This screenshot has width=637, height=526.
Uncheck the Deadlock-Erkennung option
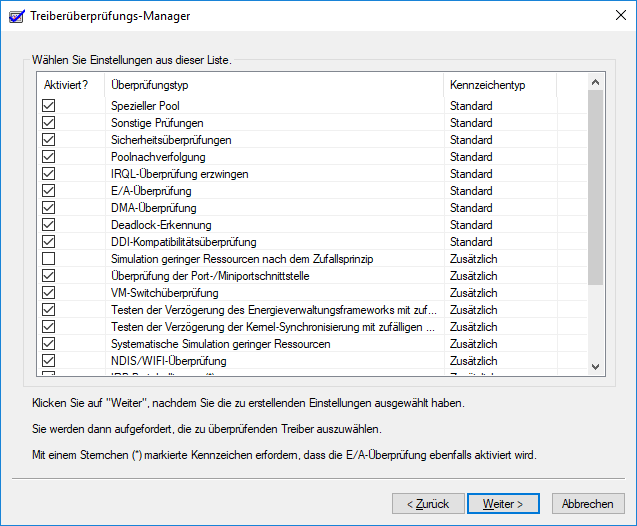click(48, 225)
